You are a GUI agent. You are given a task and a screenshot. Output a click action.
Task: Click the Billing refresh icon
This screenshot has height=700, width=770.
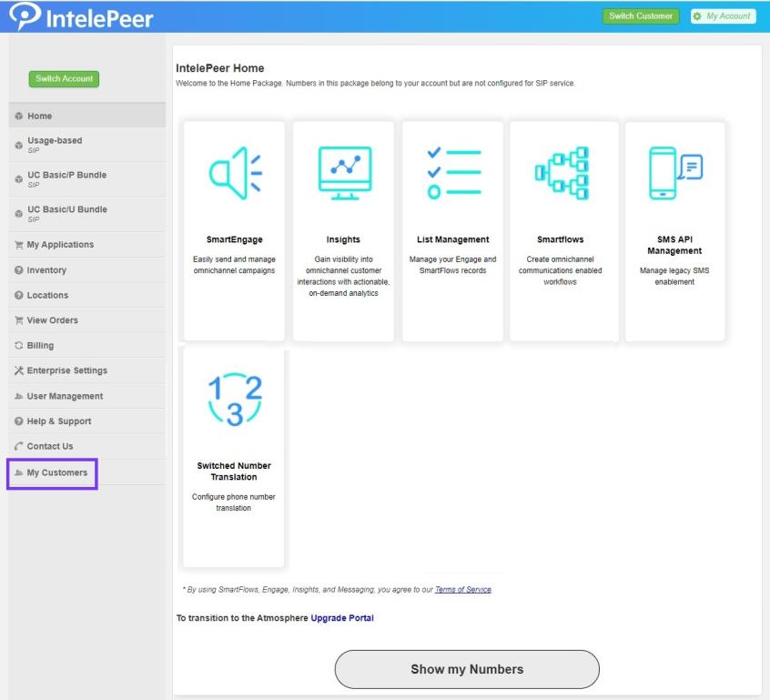pyautogui.click(x=19, y=345)
